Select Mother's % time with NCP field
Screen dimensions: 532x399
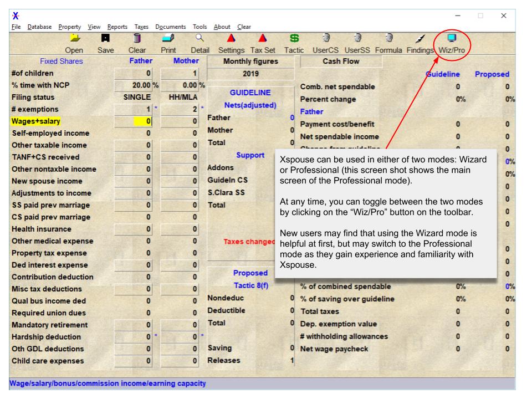pos(179,85)
